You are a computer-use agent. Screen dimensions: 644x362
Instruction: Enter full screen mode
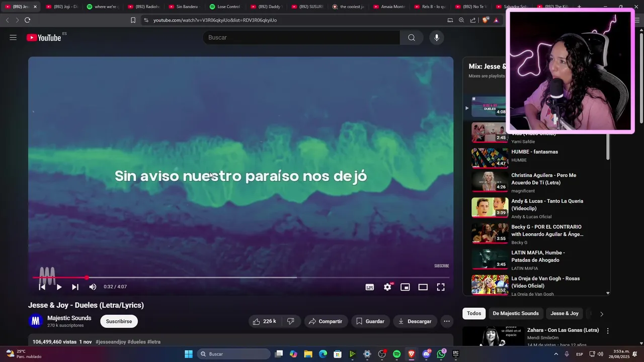(x=441, y=287)
